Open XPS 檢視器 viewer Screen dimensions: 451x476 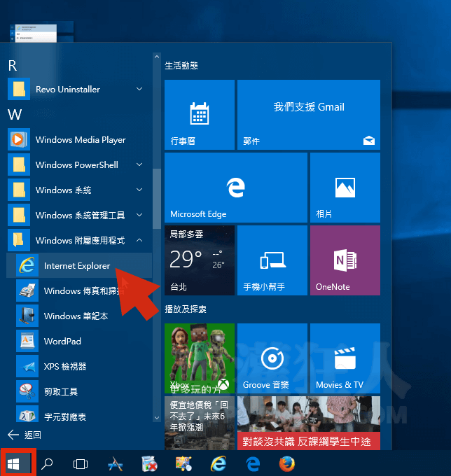64,367
